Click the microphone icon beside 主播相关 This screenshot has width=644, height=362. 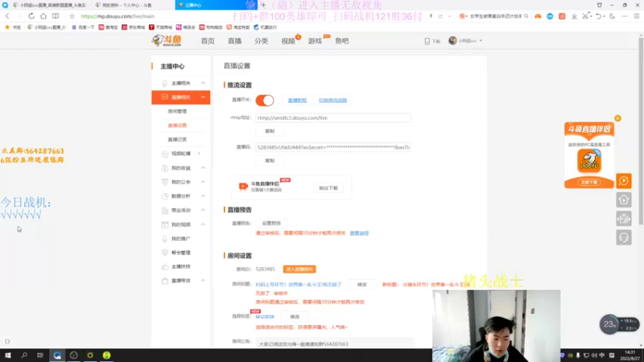(165, 84)
